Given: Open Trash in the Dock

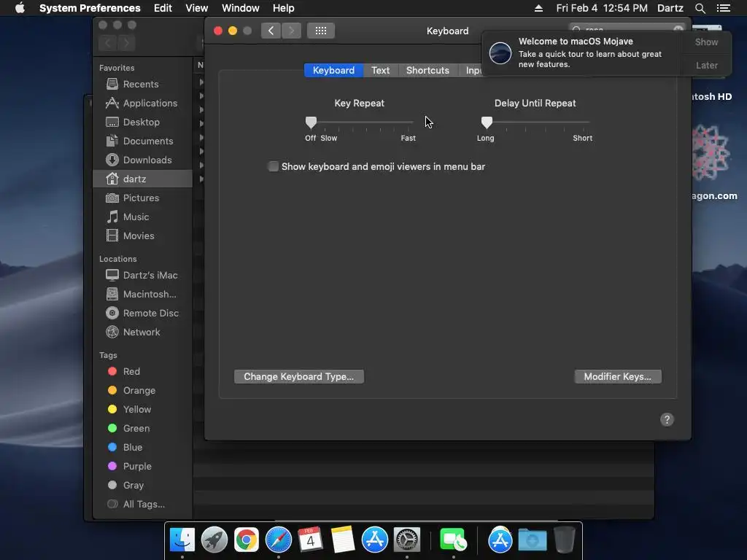Looking at the screenshot, I should (x=565, y=540).
